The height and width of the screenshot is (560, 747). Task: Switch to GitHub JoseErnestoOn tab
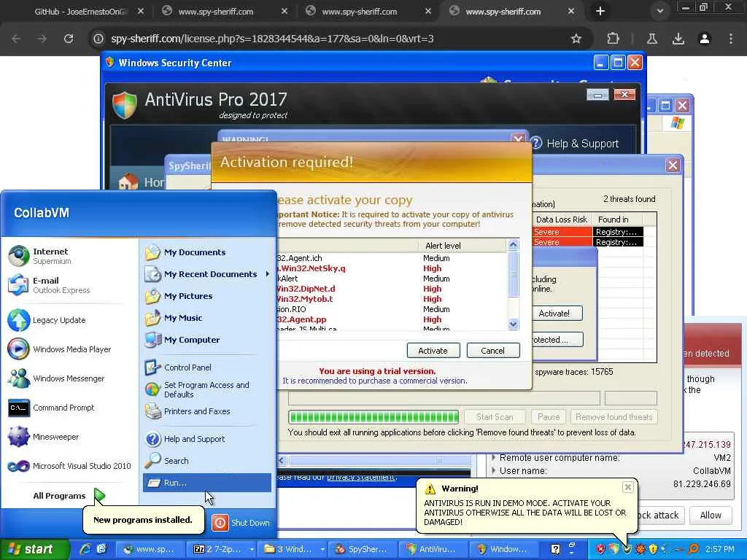click(x=80, y=12)
